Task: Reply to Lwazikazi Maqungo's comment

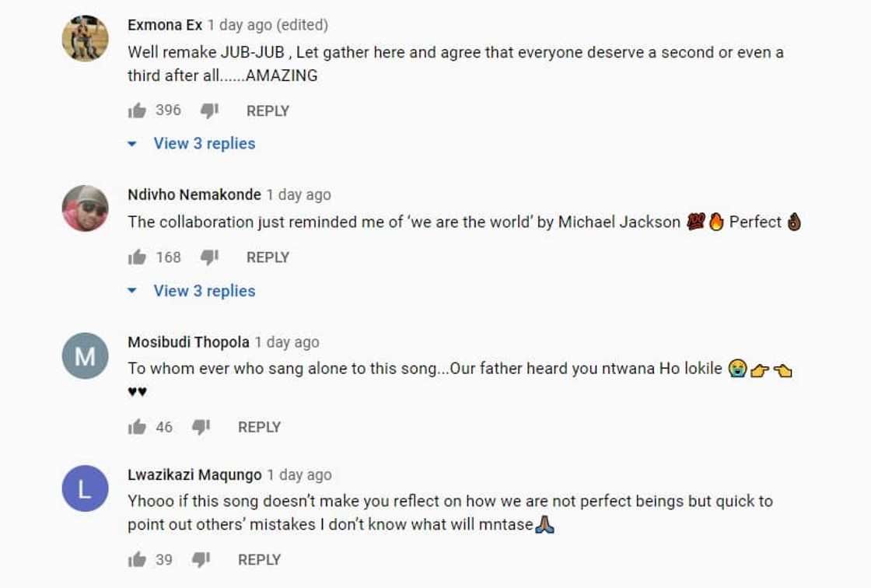Action: click(259, 559)
